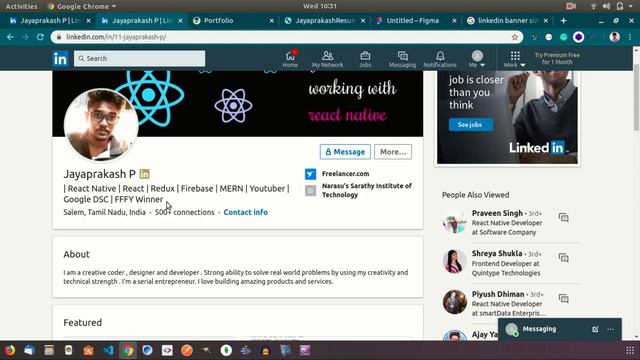The height and width of the screenshot is (360, 640).
Task: Open Chrome three-dot menu
Action: pos(630,37)
